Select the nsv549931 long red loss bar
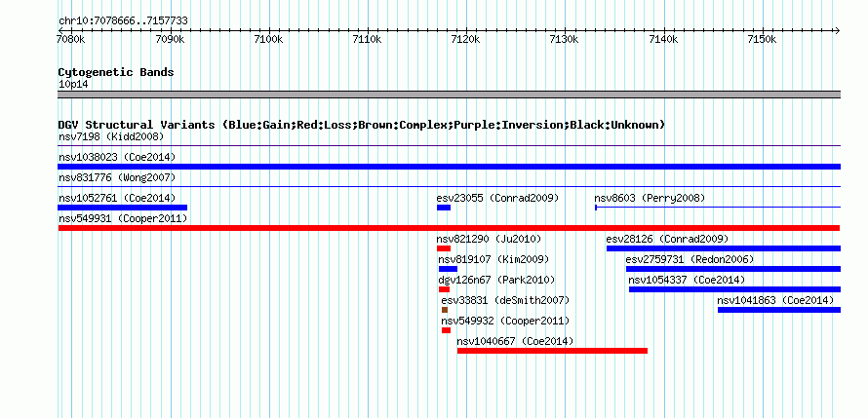 tap(449, 228)
